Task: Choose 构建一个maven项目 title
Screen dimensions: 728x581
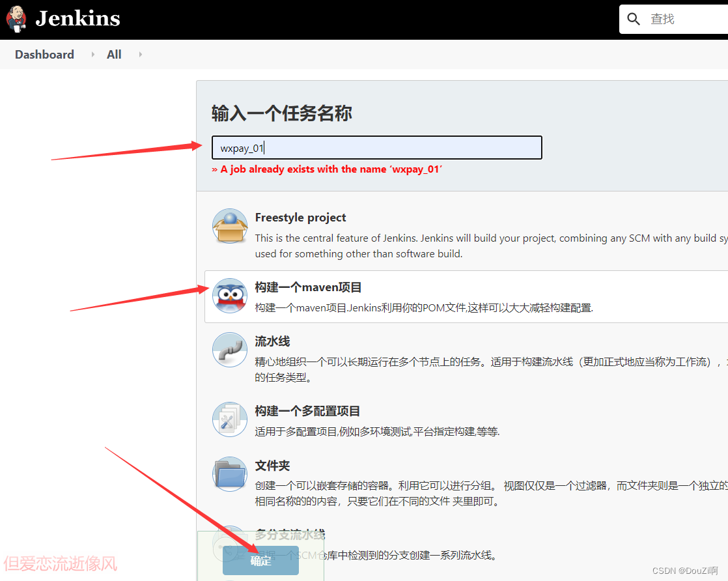Action: [308, 287]
